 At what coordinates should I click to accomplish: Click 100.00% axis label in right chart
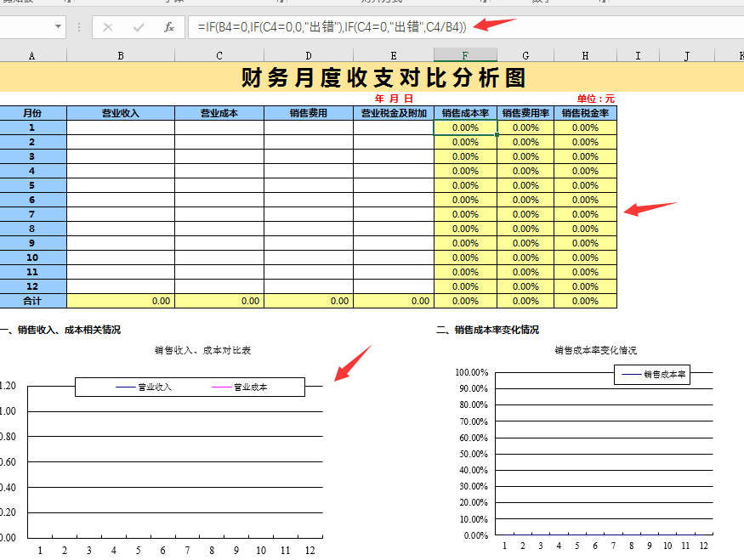[472, 372]
